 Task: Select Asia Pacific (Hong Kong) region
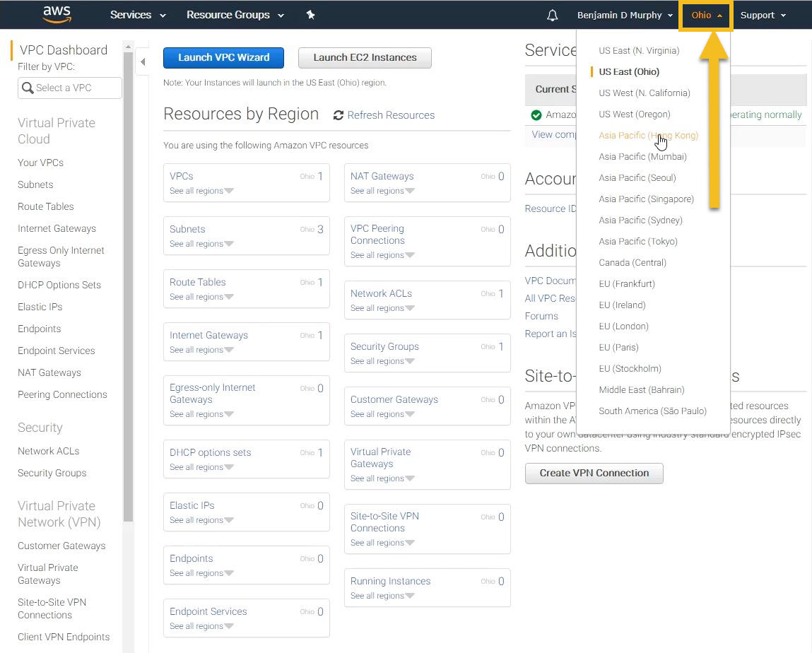point(648,136)
